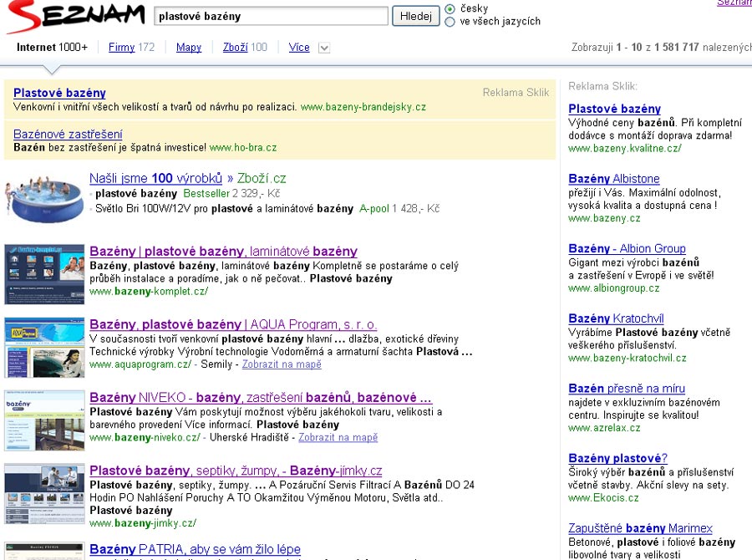The width and height of the screenshot is (752, 560).
Task: Open the Zboží.cz link
Action: pyautogui.click(x=262, y=178)
